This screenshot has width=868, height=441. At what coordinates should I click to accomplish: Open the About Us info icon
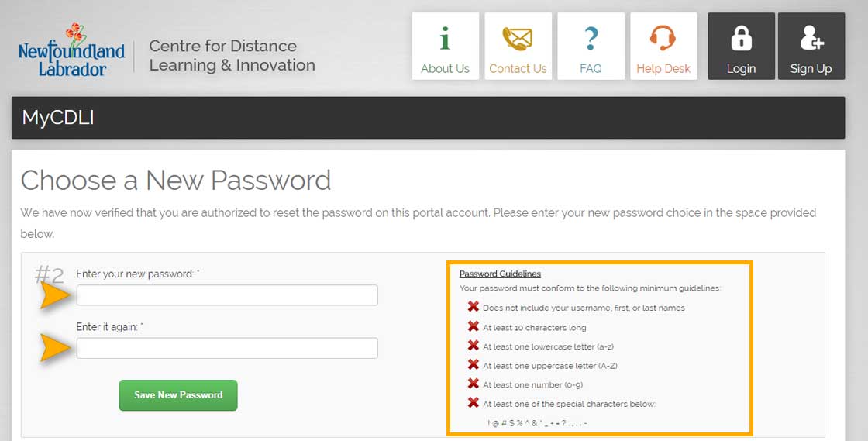point(445,38)
